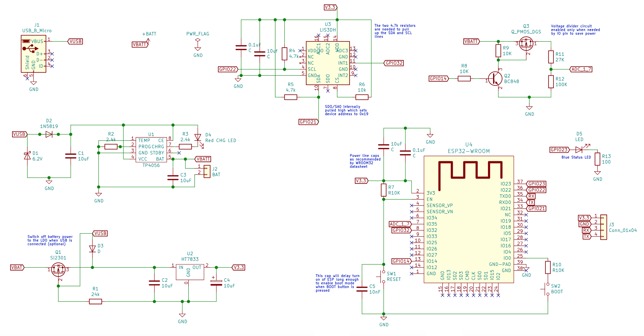The width and height of the screenshot is (644, 336).
Task: Select resistor R3 2.4k symbol
Action: (x=185, y=147)
